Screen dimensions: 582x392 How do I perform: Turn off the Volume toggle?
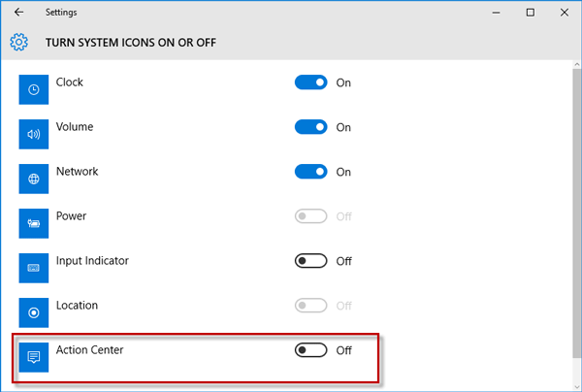[311, 127]
